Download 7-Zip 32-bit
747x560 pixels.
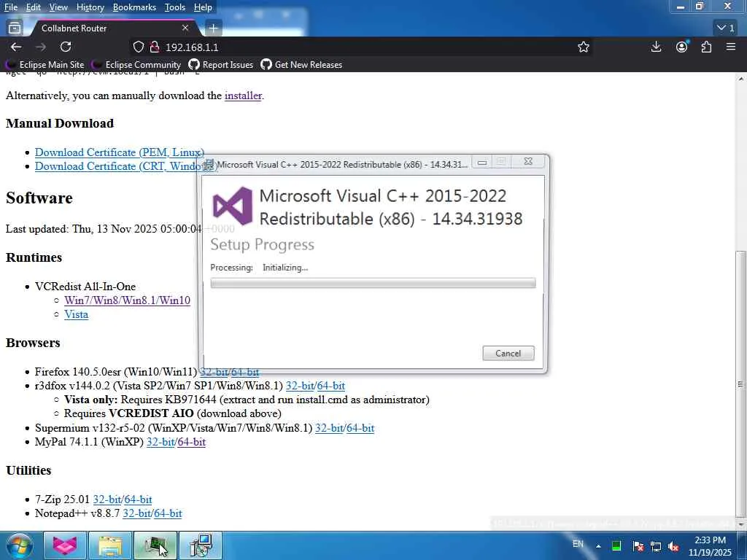click(x=107, y=499)
